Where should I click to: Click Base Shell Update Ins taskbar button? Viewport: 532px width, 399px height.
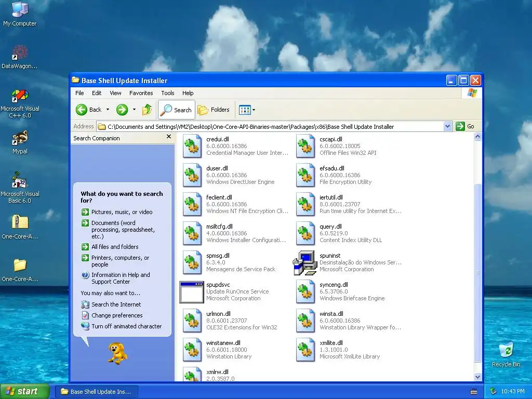(96, 392)
